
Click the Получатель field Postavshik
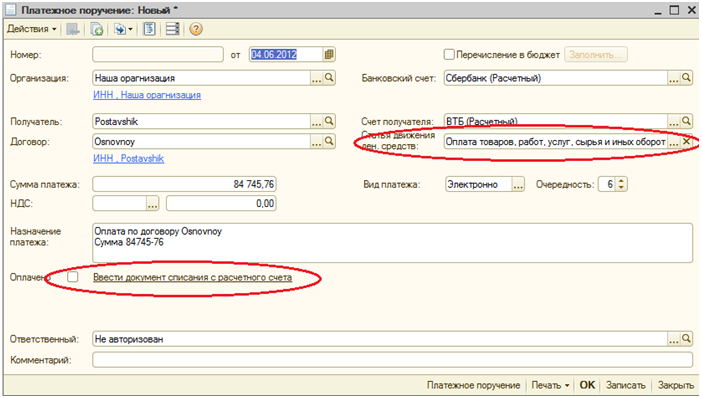click(x=201, y=121)
